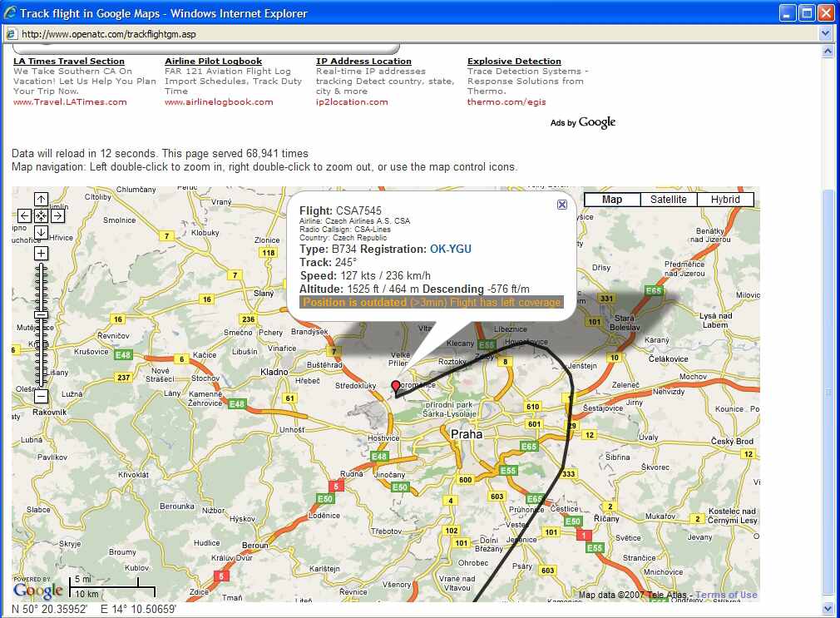Image resolution: width=840 pixels, height=618 pixels.
Task: Click the 236 road number sign
Action: tap(248, 319)
